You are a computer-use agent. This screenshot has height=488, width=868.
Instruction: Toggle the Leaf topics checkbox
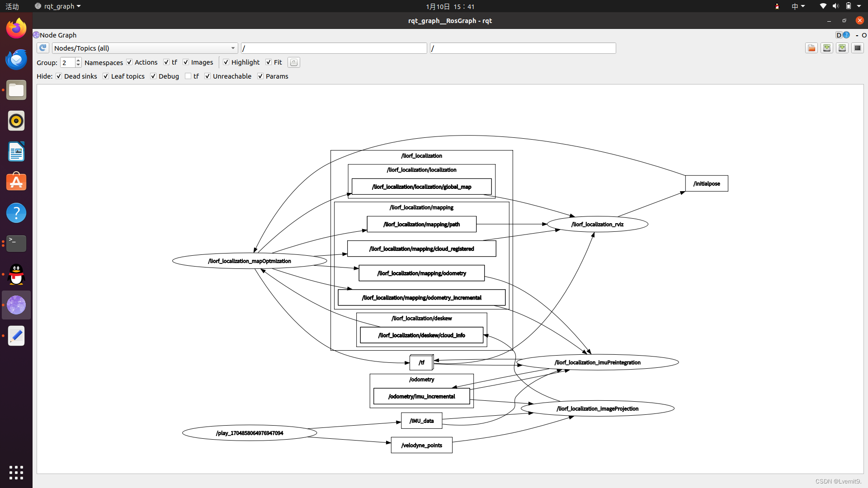(106, 76)
